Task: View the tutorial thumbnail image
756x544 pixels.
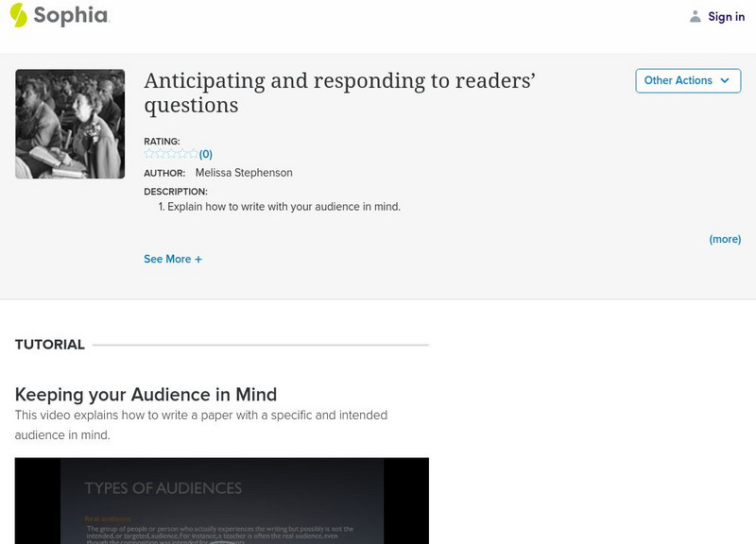Action: (x=70, y=124)
